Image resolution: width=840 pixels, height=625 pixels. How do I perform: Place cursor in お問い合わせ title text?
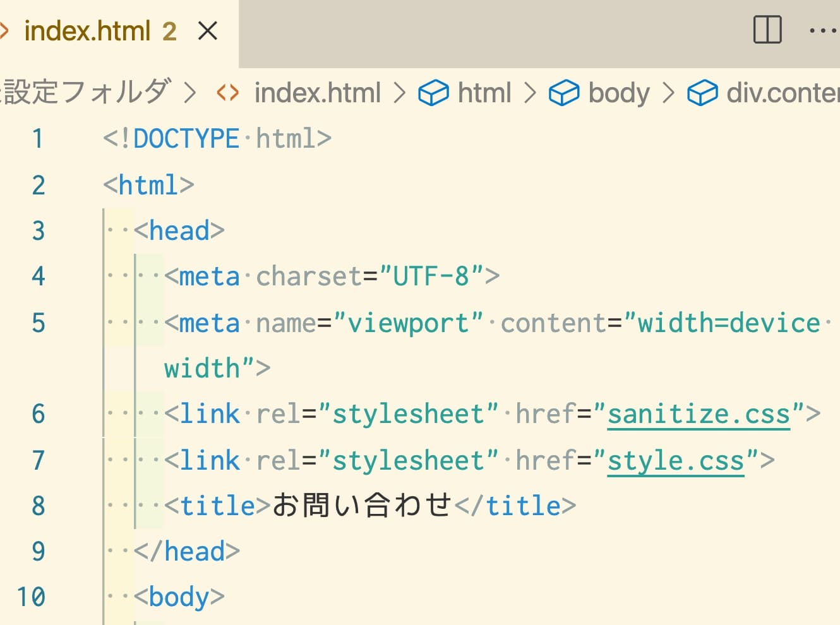pos(363,505)
